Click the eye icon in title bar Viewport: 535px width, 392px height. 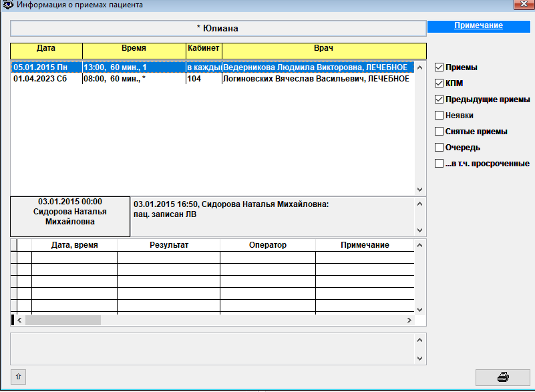(6, 5)
